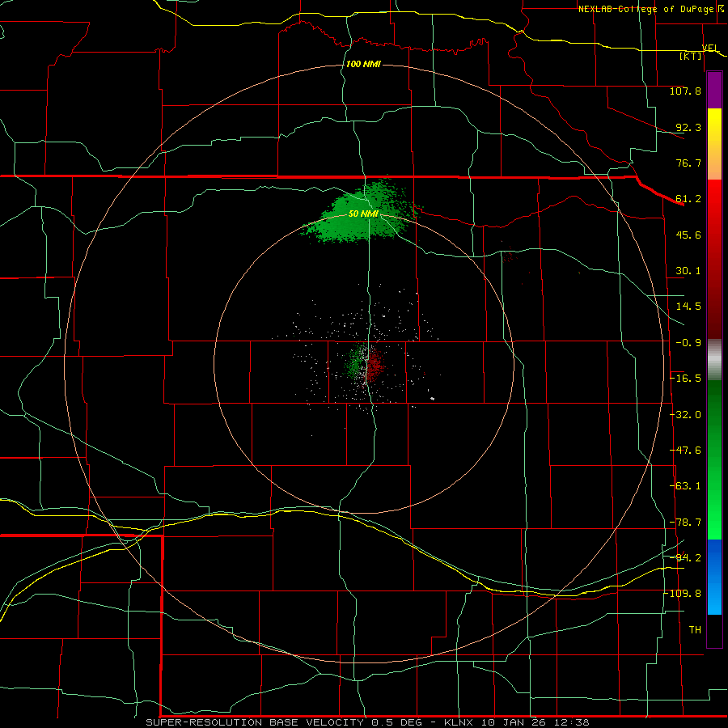The width and height of the screenshot is (728, 728).
Task: Click the -78.7 scale value
Action: click(685, 523)
